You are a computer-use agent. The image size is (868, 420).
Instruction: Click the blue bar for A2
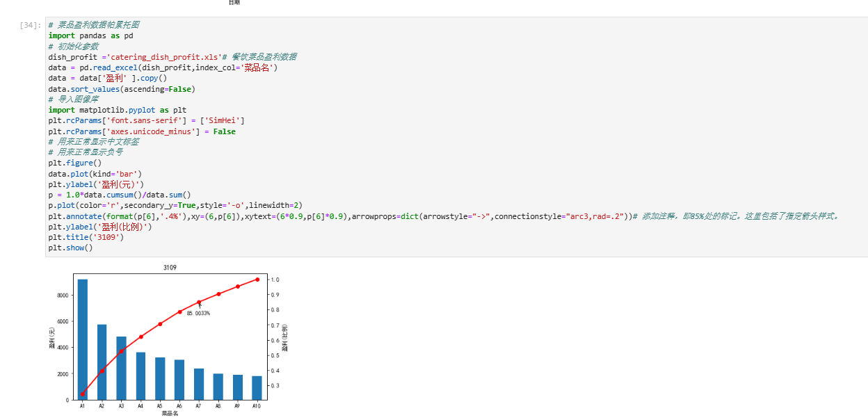click(102, 362)
